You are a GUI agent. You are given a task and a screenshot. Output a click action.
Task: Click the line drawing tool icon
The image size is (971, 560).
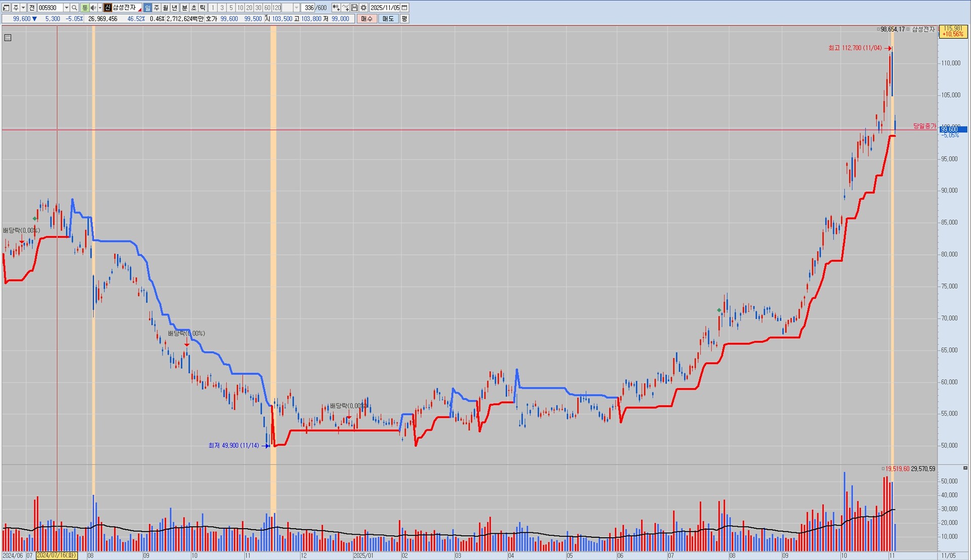[x=345, y=8]
